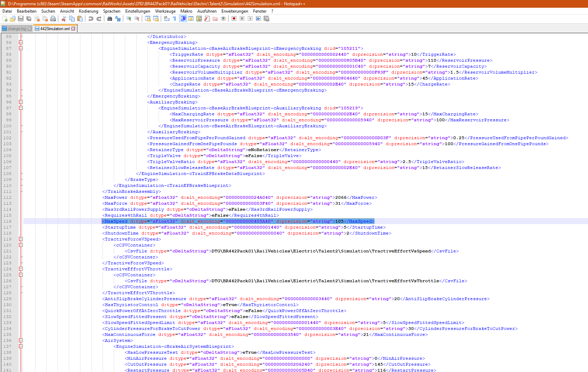
Task: Click the Print toolbar icon
Action: pos(53,19)
